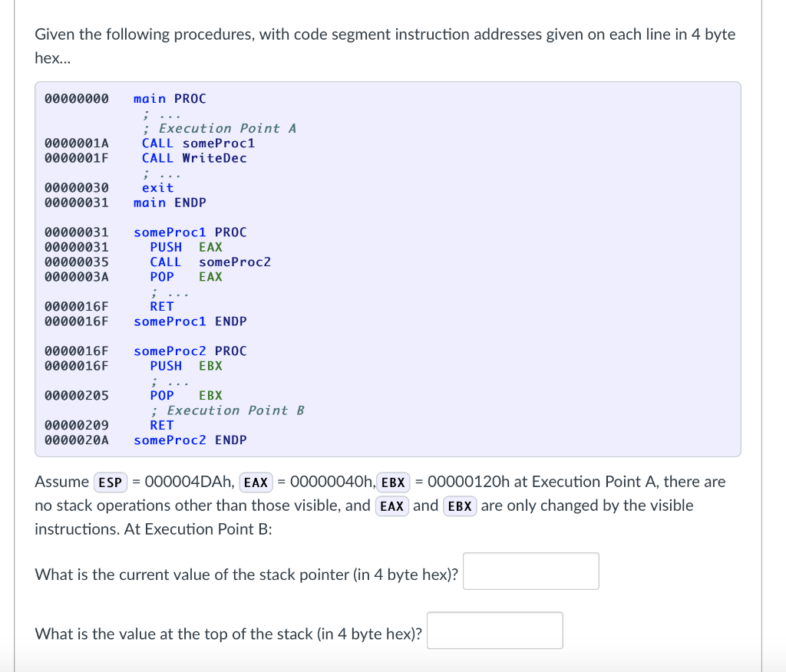786x672 pixels.
Task: Click the someProc2 PROC heading
Action: coord(190,351)
